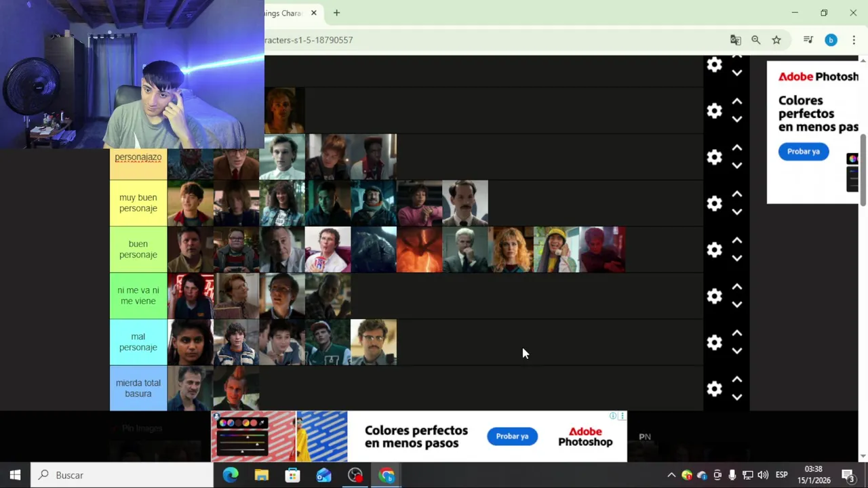Move buen personaje tier up

pos(737,241)
